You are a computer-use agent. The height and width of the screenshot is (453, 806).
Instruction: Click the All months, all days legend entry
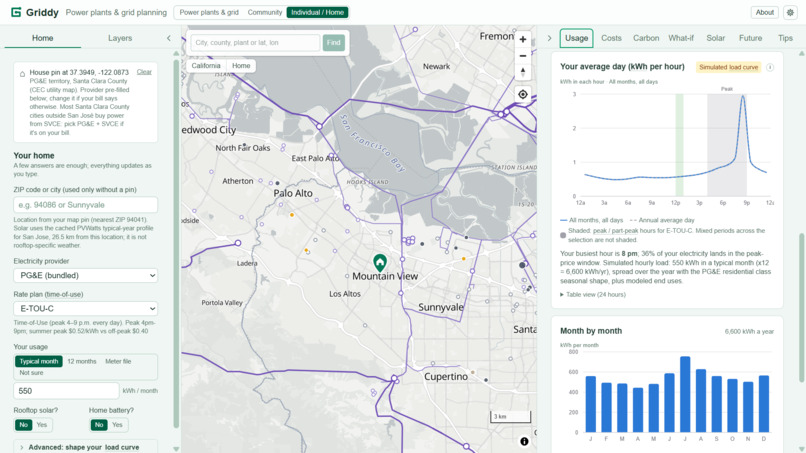click(x=591, y=220)
